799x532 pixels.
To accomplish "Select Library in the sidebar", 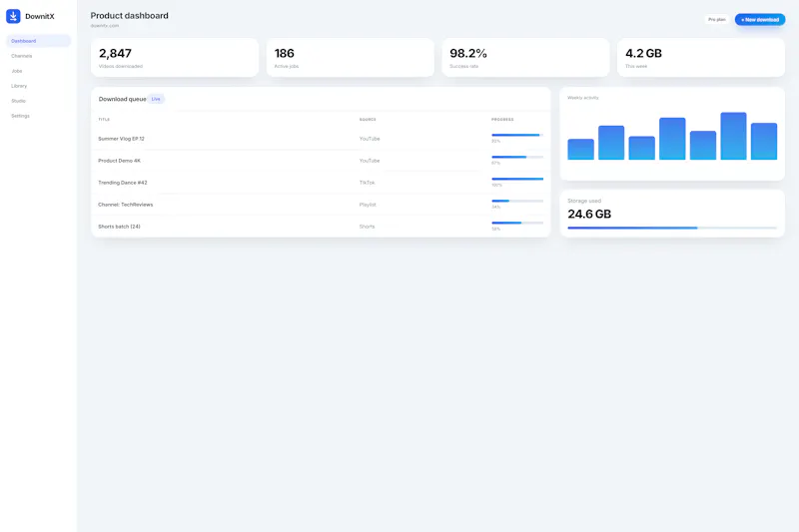I will point(38,86).
